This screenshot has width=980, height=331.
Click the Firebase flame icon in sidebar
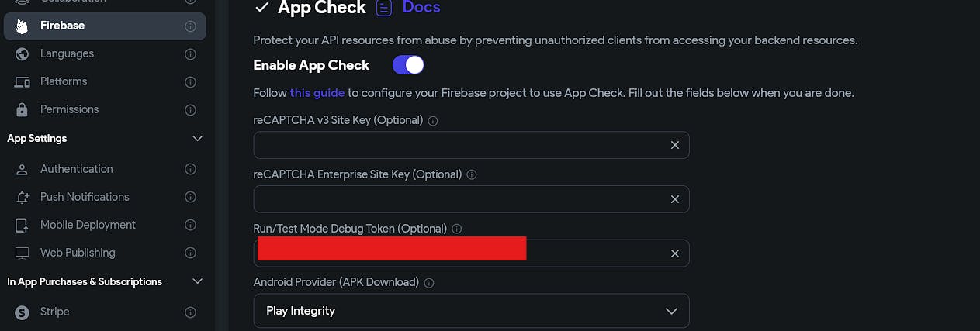point(23,26)
